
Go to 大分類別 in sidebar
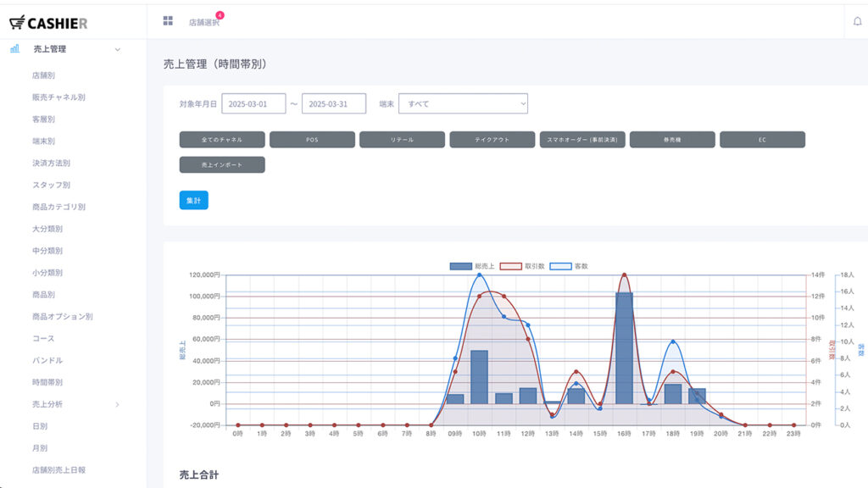pyautogui.click(x=47, y=229)
